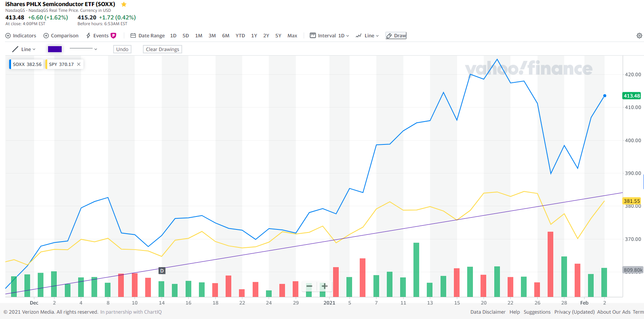
Task: Select the 1M date range
Action: 199,35
